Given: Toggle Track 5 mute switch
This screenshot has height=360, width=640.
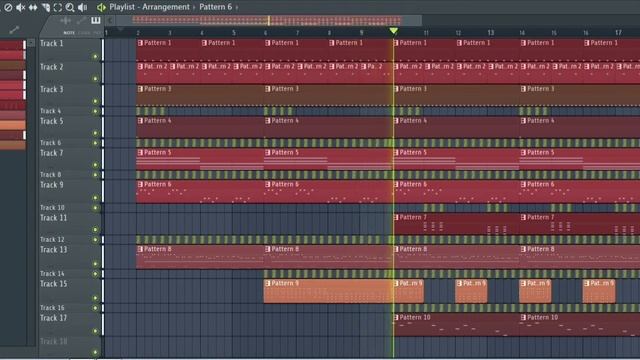Looking at the screenshot, I should tap(95, 133).
